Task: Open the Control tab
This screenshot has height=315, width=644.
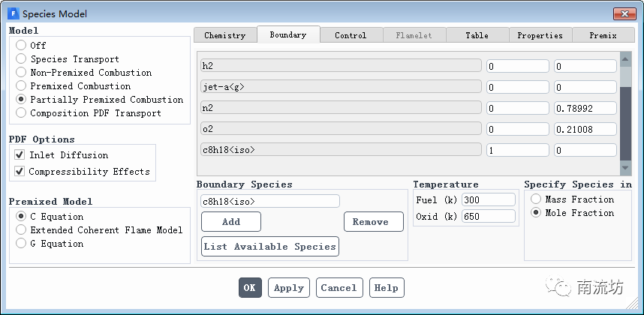Action: pos(351,35)
